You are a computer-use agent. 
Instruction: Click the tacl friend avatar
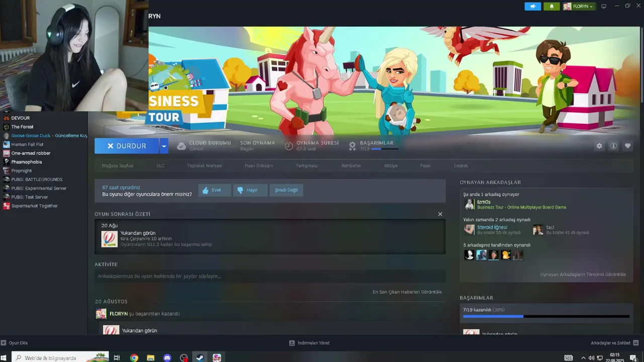click(x=538, y=230)
